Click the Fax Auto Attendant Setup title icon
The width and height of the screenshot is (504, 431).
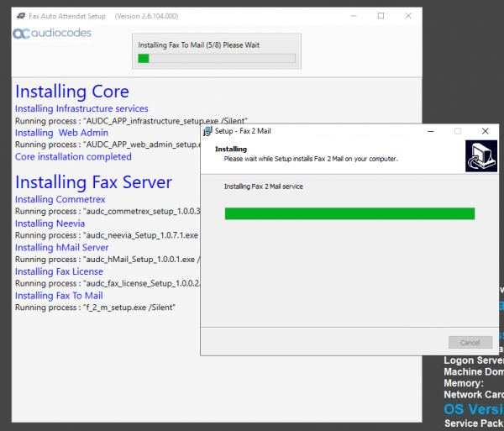pos(19,16)
